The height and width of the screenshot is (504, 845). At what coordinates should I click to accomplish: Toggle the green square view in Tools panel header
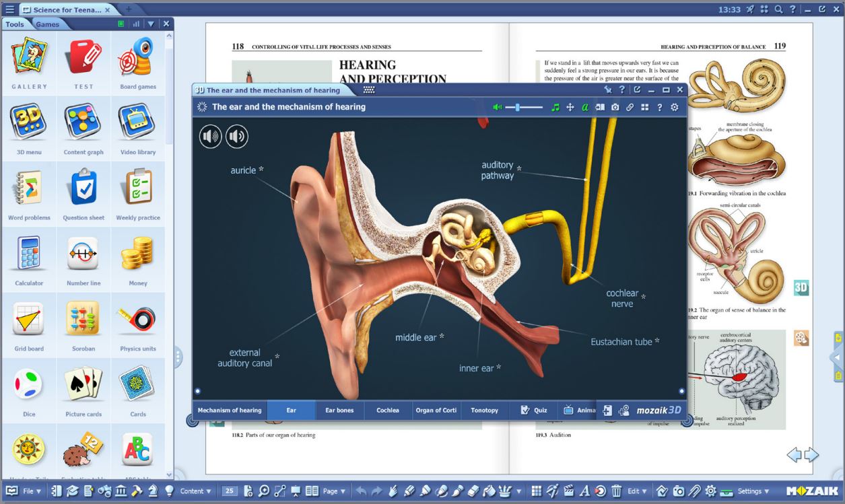tap(121, 24)
